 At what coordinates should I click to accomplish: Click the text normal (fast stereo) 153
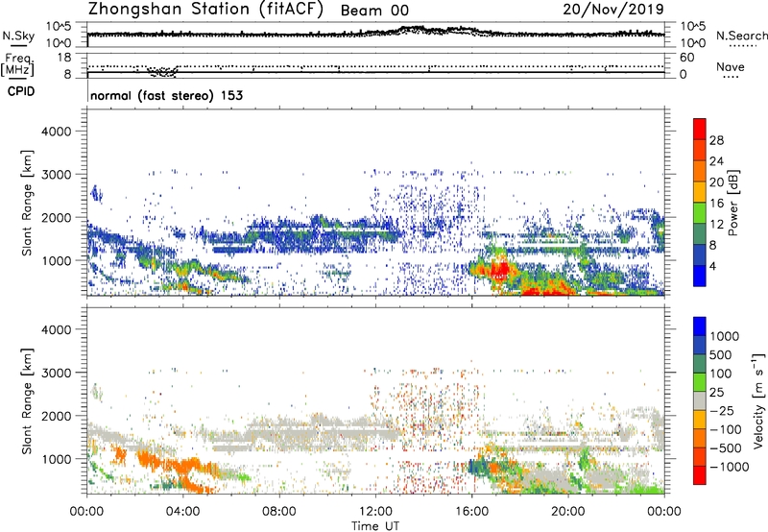coord(166,95)
